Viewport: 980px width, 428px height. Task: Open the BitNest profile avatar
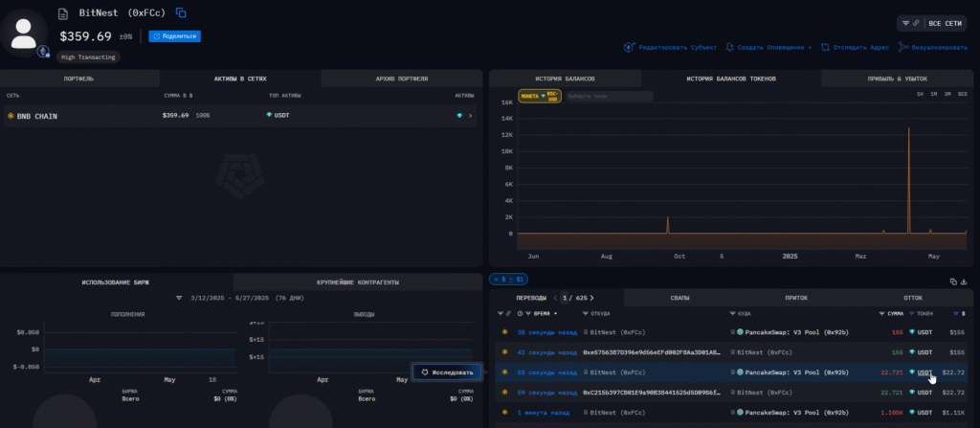24,34
